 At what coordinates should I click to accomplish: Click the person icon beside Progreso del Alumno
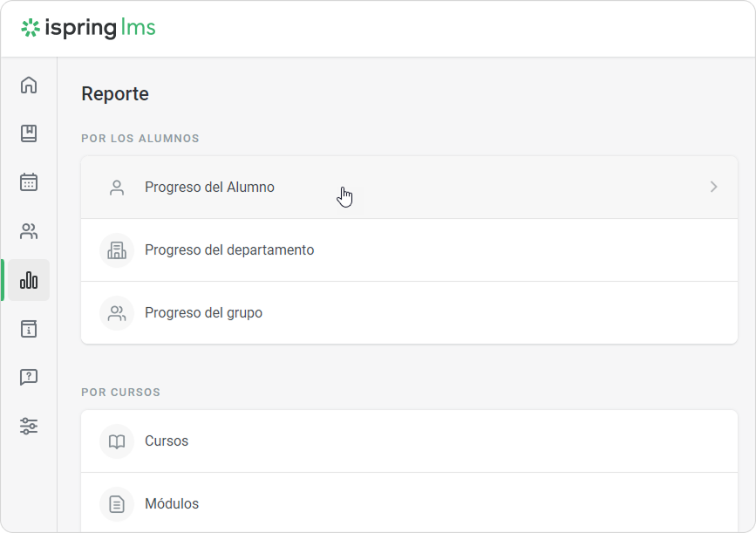pos(117,188)
